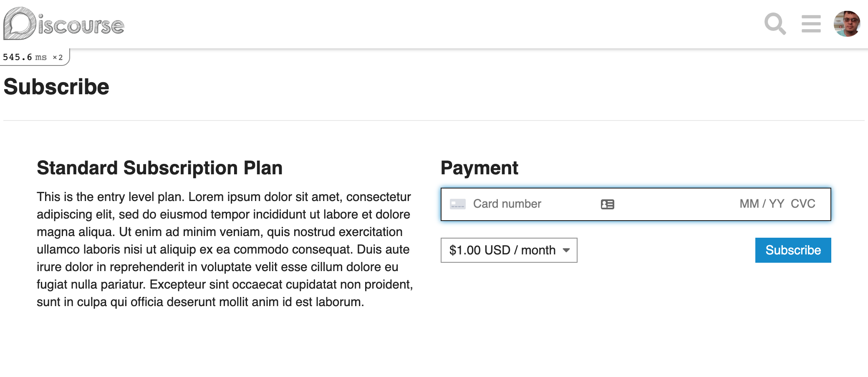Screen dimensions: 868x377
Task: Click the Discourse wordmark logo
Action: point(81,25)
